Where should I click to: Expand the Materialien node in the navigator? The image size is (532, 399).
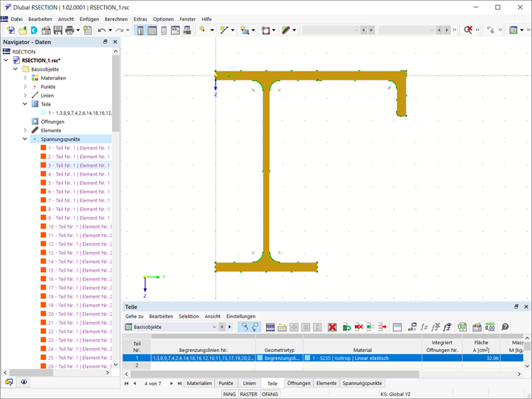(25, 78)
